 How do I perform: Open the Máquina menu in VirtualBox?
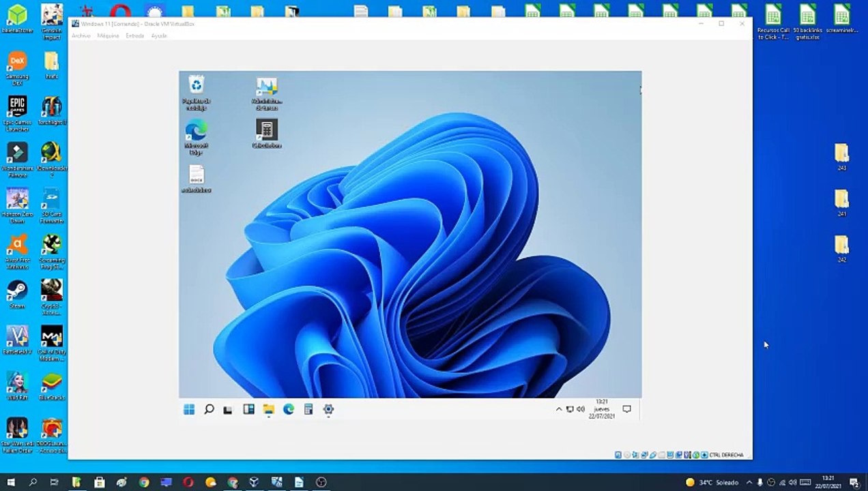(x=108, y=35)
